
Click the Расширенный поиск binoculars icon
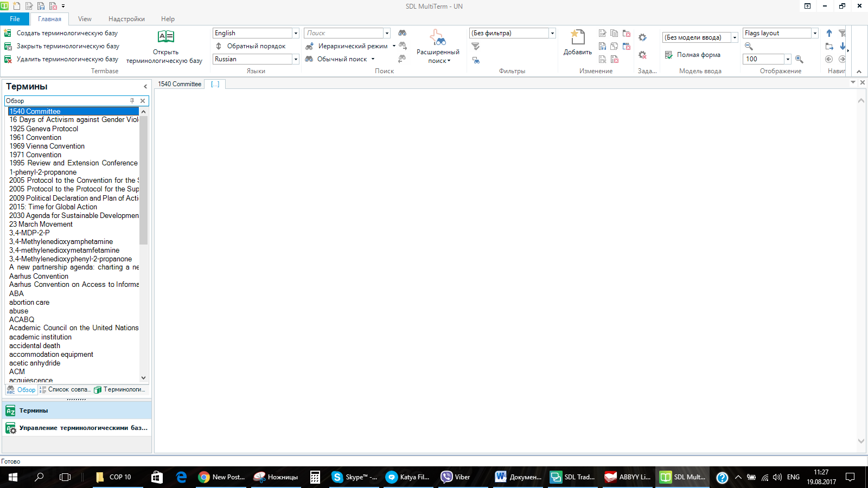pyautogui.click(x=438, y=38)
